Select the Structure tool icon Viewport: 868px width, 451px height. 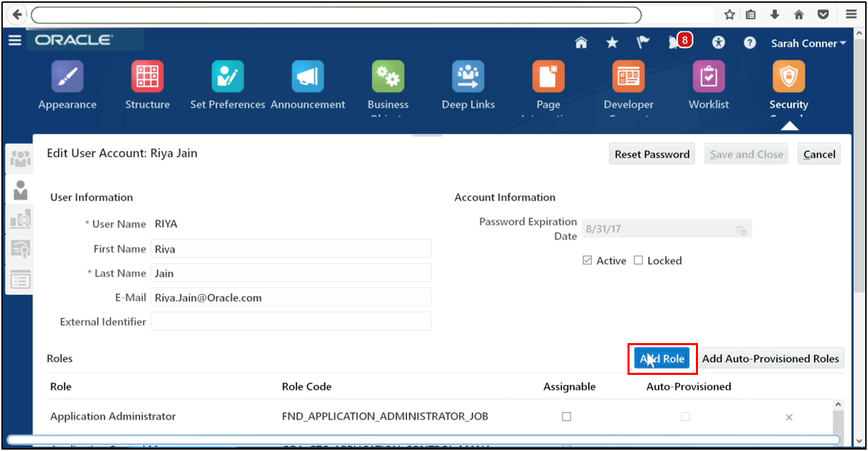pos(147,76)
